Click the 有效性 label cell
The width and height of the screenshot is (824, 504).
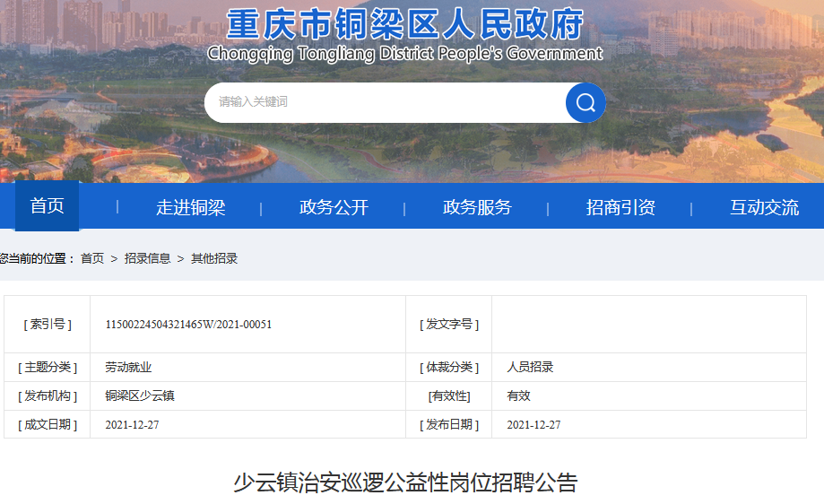pos(449,395)
